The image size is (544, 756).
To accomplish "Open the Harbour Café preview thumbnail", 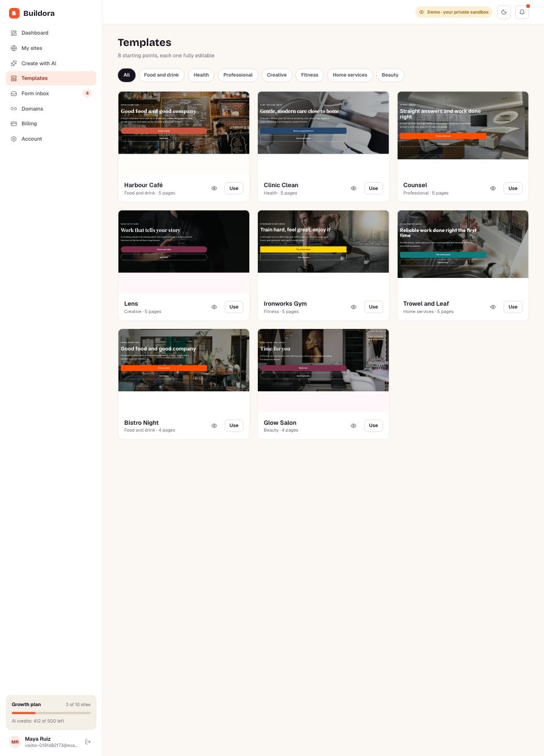I will 184,133.
